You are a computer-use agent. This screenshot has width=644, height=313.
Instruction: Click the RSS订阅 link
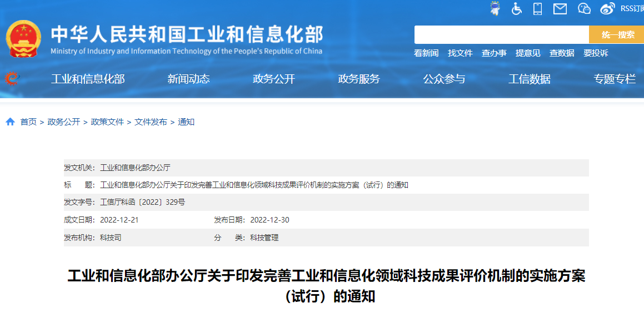[x=632, y=8]
